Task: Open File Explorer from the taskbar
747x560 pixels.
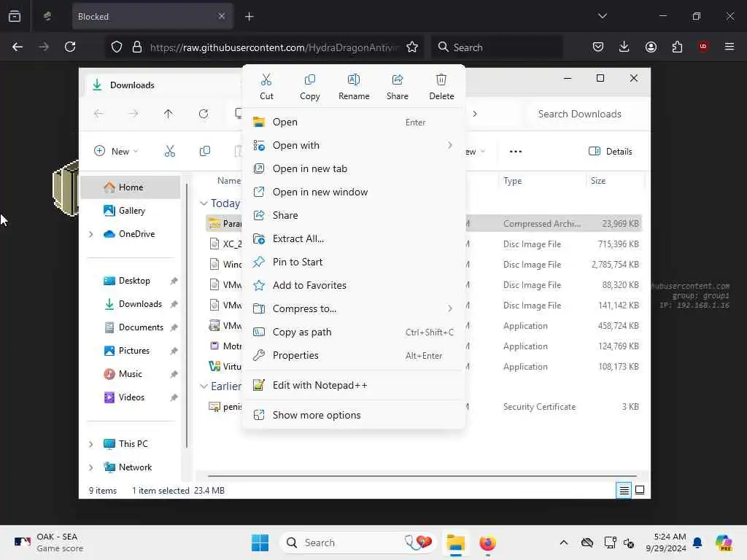Action: click(x=455, y=542)
